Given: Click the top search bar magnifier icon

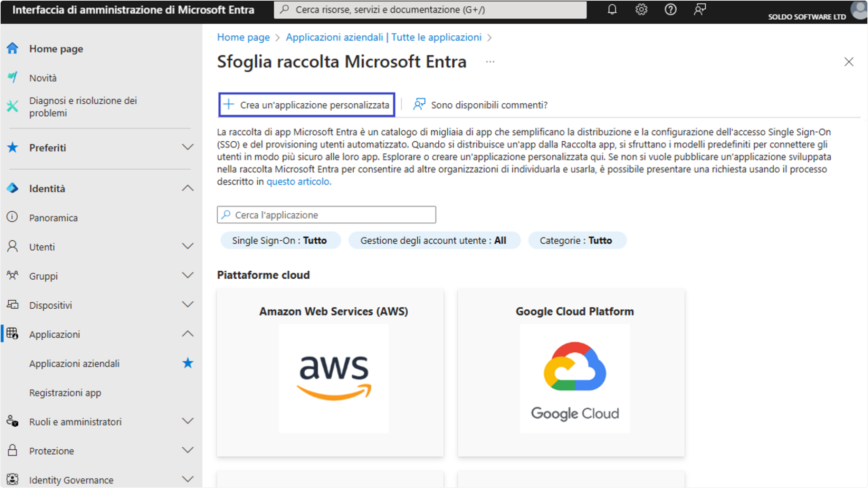Looking at the screenshot, I should pos(284,9).
